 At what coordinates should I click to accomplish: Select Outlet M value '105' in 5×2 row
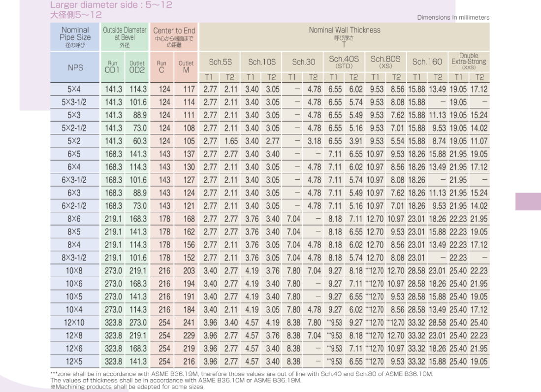189,141
